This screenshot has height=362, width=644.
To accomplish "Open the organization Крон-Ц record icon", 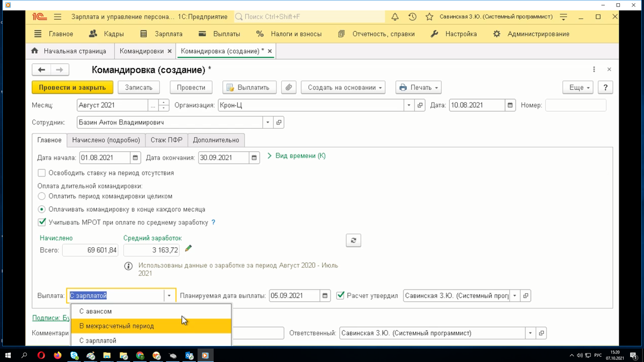I will coord(420,105).
